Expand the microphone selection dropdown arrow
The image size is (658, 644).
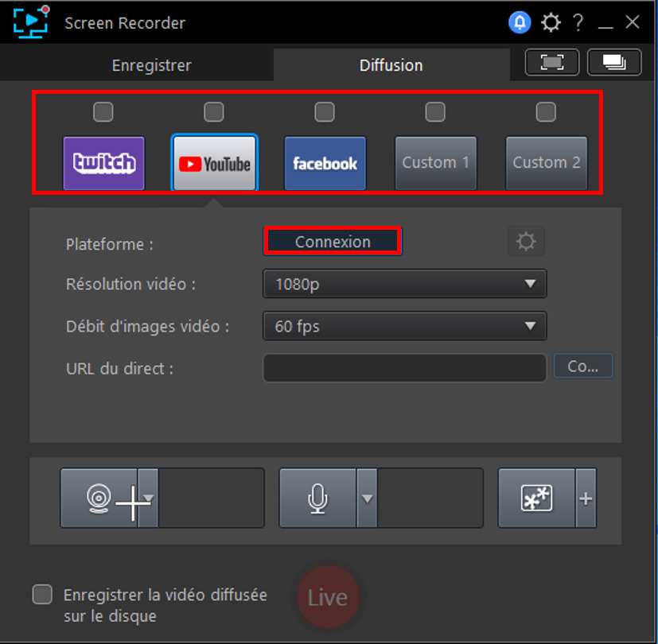367,498
